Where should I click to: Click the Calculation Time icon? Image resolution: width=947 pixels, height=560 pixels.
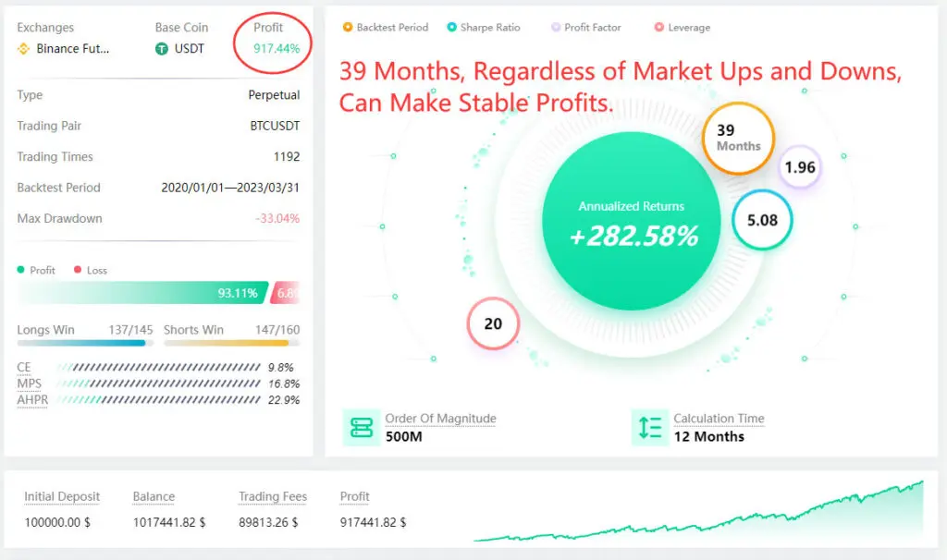pos(650,428)
